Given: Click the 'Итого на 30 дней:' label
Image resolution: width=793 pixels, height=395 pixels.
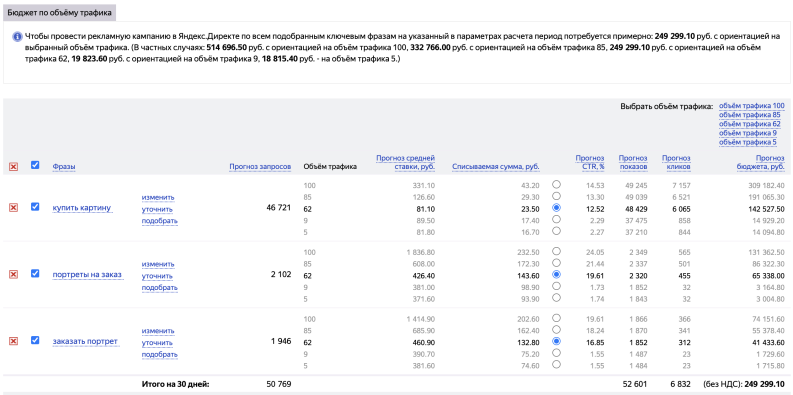Looking at the screenshot, I should point(175,384).
